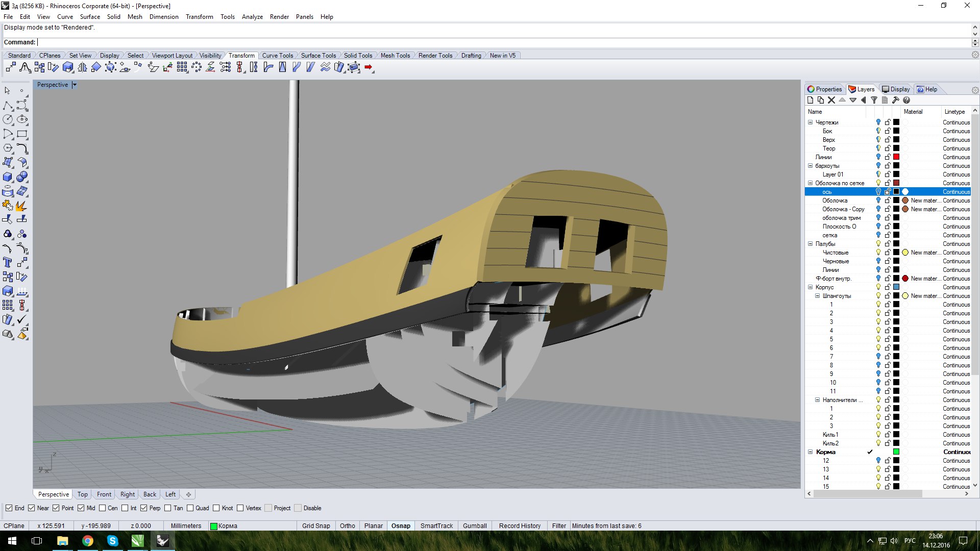Collapse the Чертежи layer group

[810, 122]
